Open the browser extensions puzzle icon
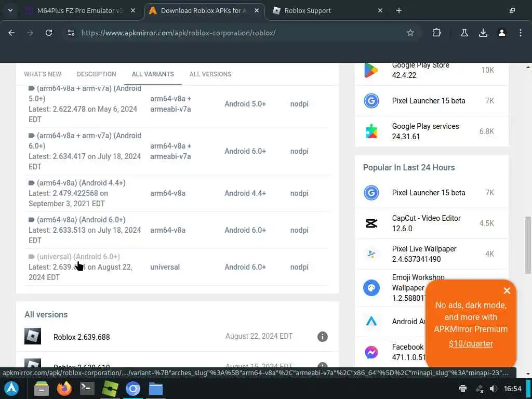This screenshot has width=532, height=399. [x=436, y=33]
